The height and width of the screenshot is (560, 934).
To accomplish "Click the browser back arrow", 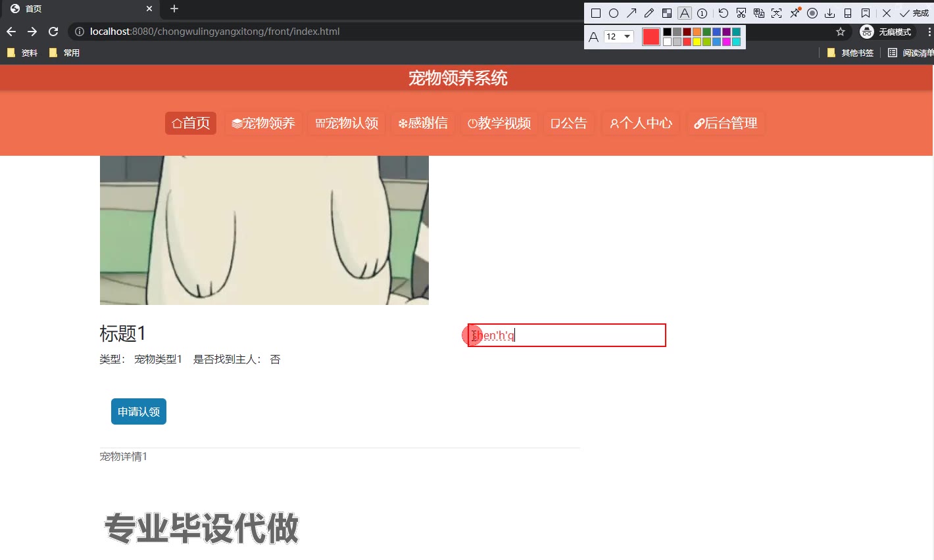I will [x=11, y=32].
